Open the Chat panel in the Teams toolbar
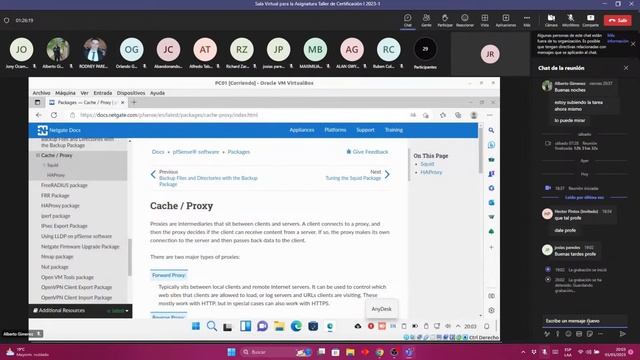The image size is (640, 360). 408,20
